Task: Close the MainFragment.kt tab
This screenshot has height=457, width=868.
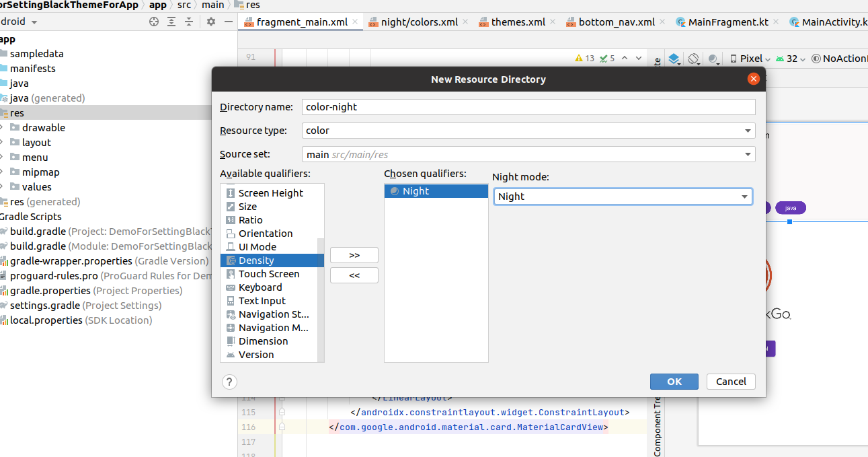Action: tap(776, 22)
